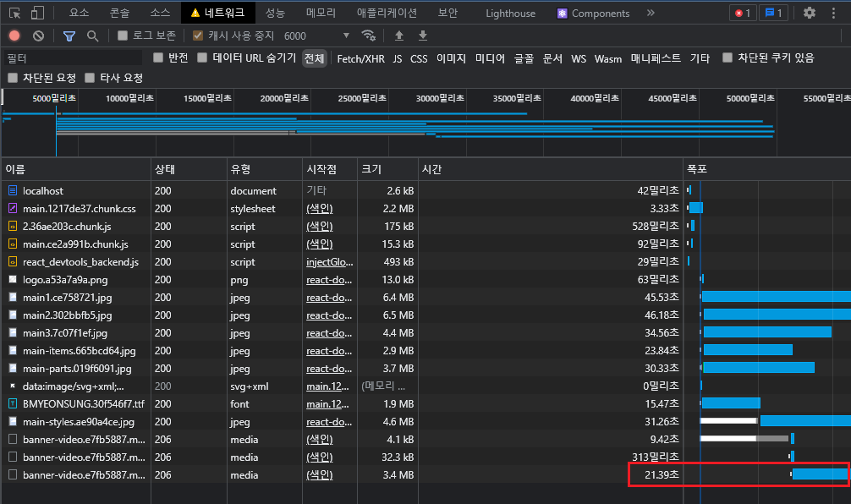
Task: Clear the network log with the clear icon
Action: 38,36
